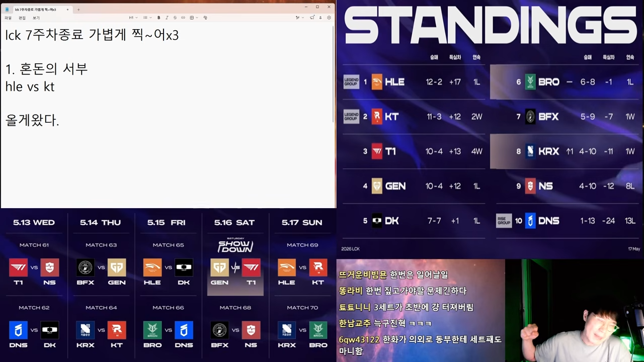
Task: Click the 5.16 SAT schedule header
Action: tap(235, 222)
